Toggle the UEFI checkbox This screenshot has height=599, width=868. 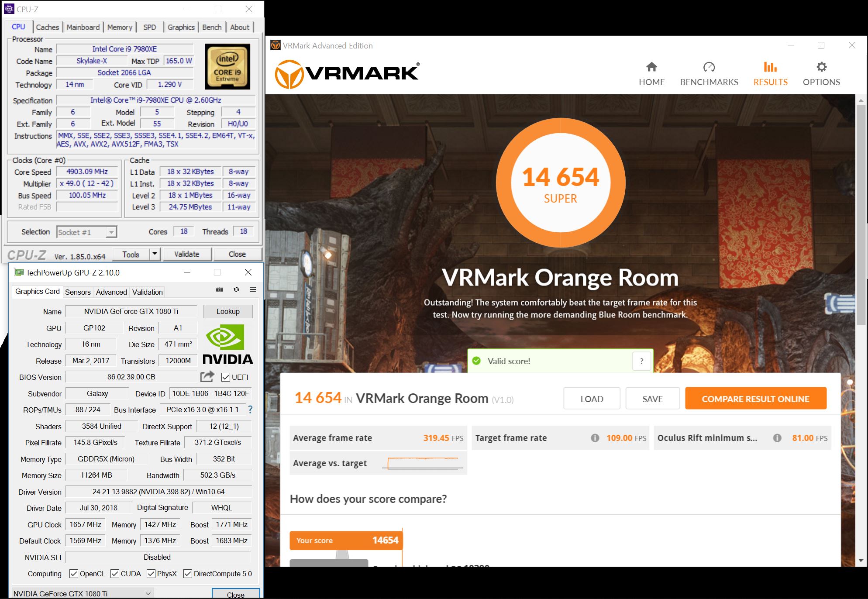(226, 377)
